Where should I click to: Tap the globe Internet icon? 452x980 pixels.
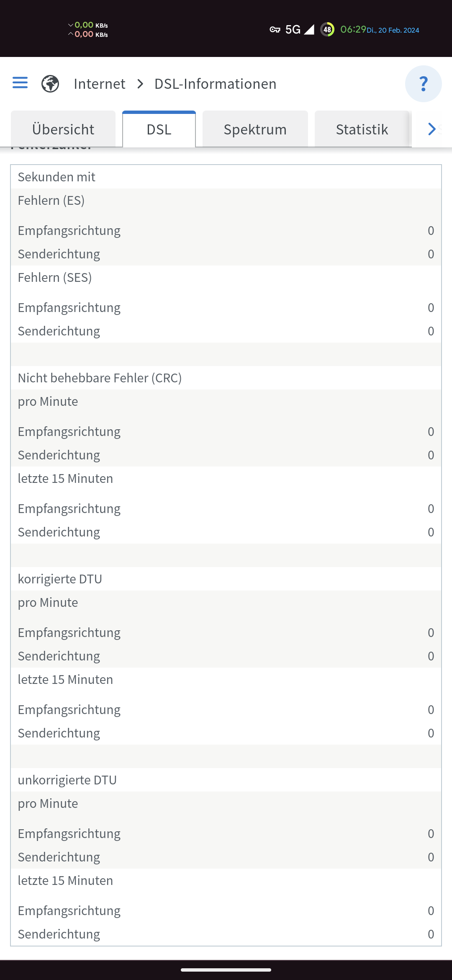[x=50, y=84]
